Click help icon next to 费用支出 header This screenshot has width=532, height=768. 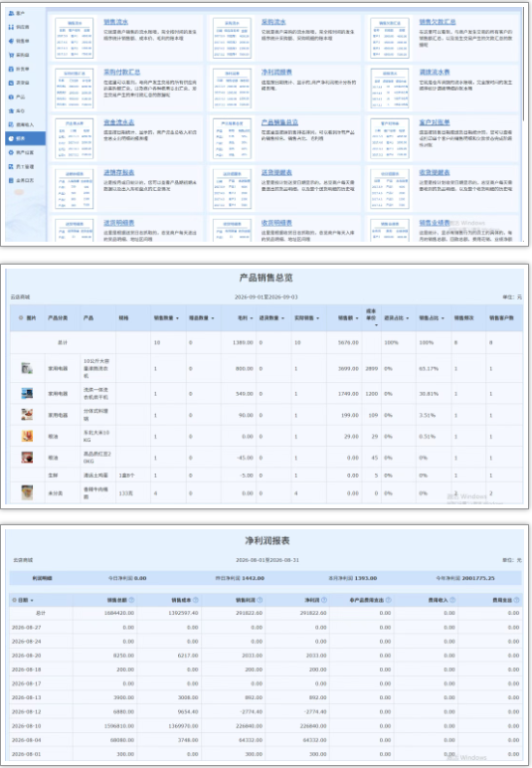pos(516,600)
